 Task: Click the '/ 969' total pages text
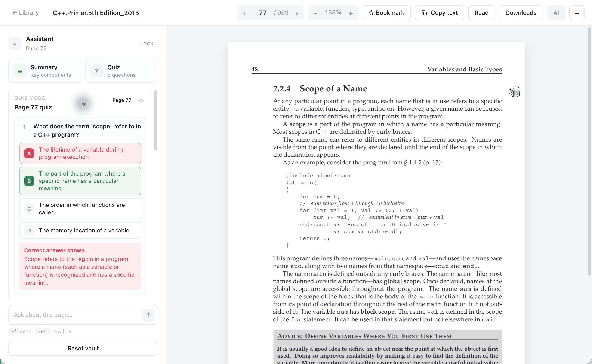[x=281, y=13]
